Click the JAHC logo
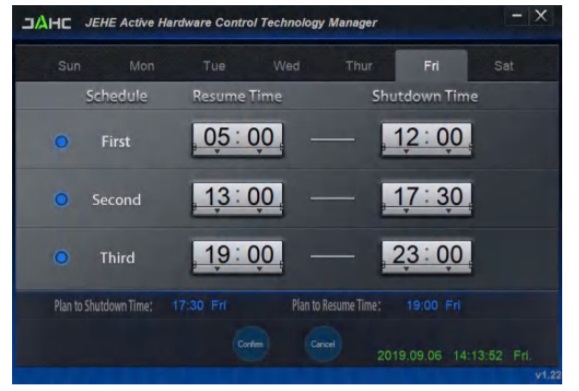Screen dimensions: 579x391 point(47,23)
